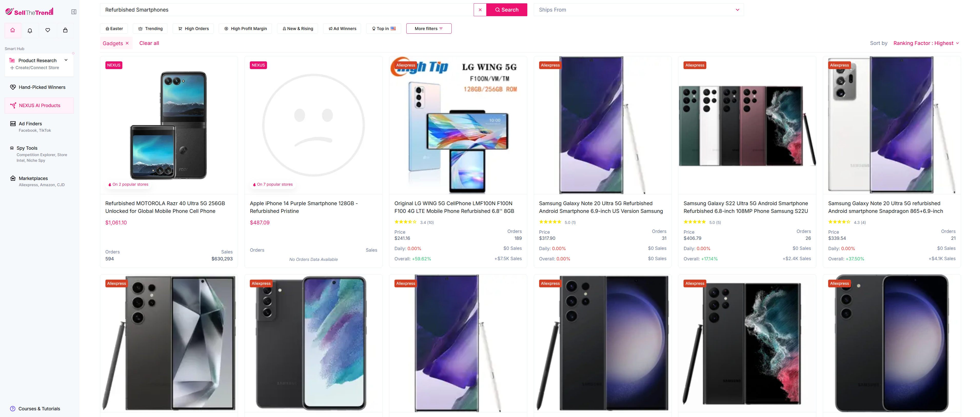Collapse the sidebar with the panel icon
This screenshot has height=417, width=980.
point(74,11)
